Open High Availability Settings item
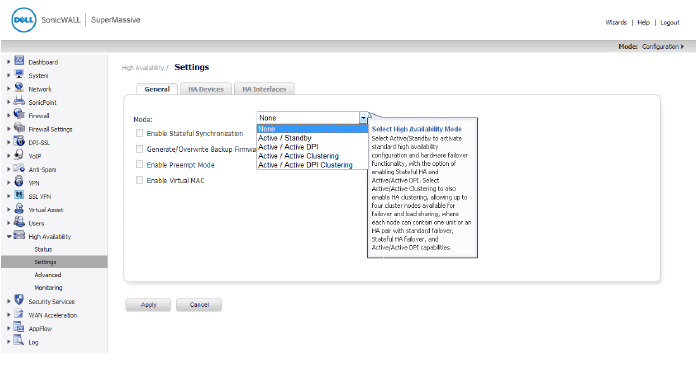Viewport: 700px width, 367px height. [54, 262]
